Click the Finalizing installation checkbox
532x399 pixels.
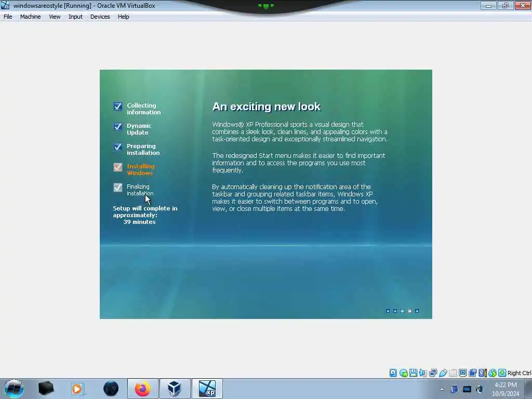[x=118, y=188]
